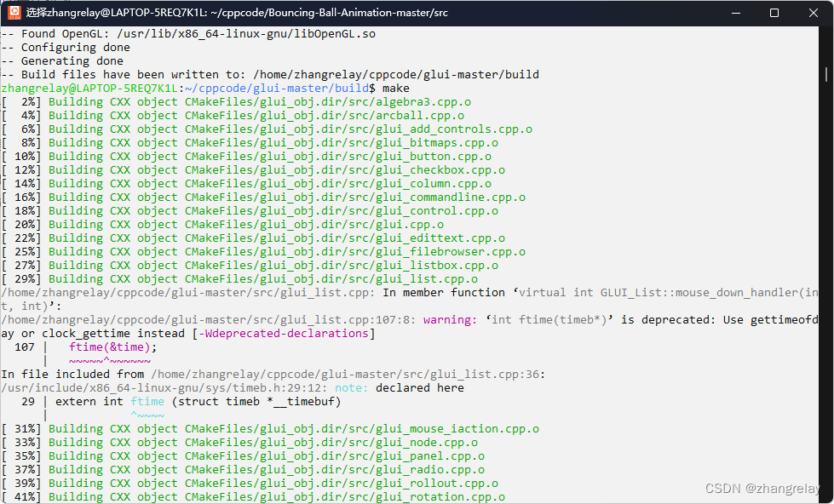
Task: Click the glui_column.cpp.o build line
Action: 246,184
